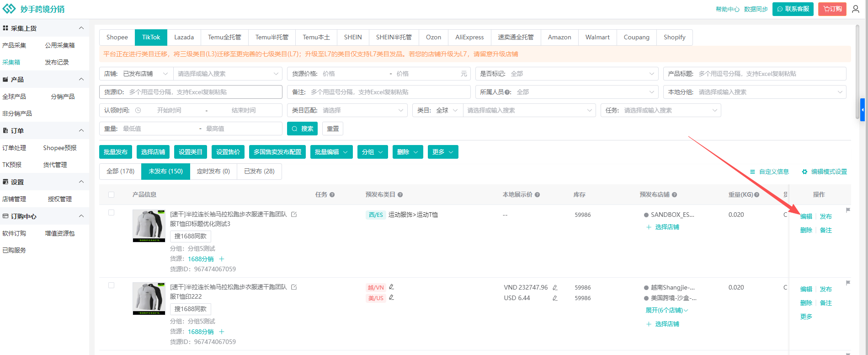This screenshot has height=355, width=868.
Task: Check the second product row checkbox
Action: pyautogui.click(x=111, y=285)
